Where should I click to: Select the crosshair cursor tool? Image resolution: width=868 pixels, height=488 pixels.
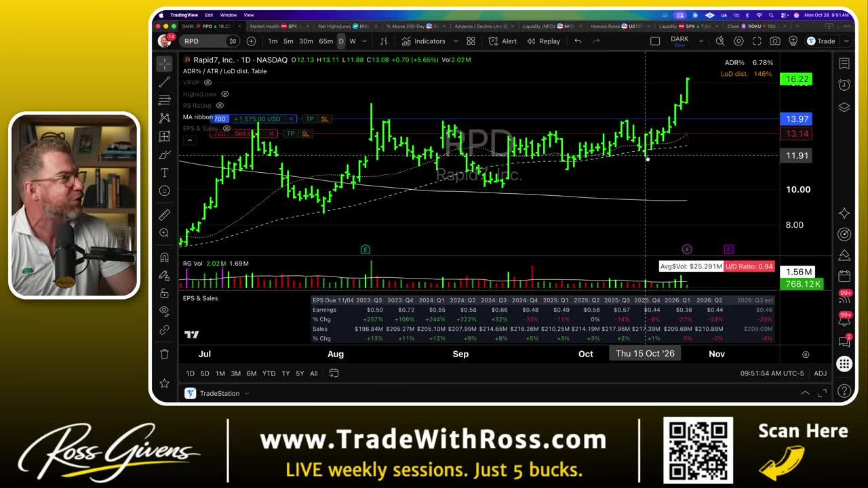[x=164, y=64]
